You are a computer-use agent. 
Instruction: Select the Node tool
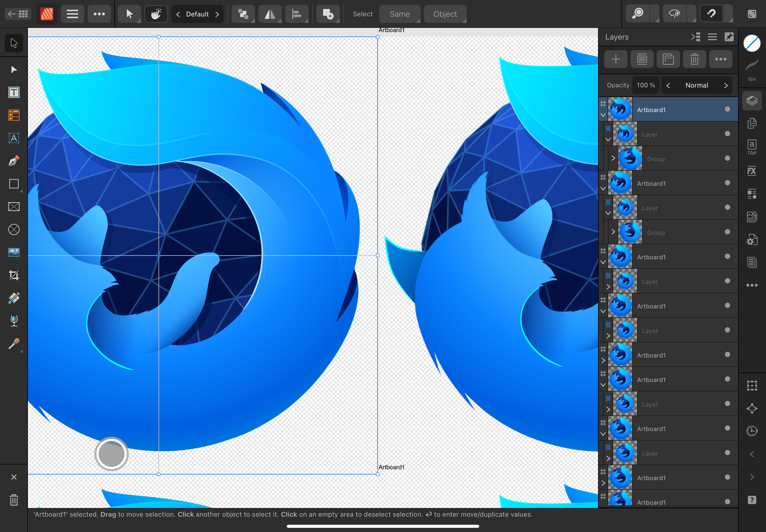14,69
